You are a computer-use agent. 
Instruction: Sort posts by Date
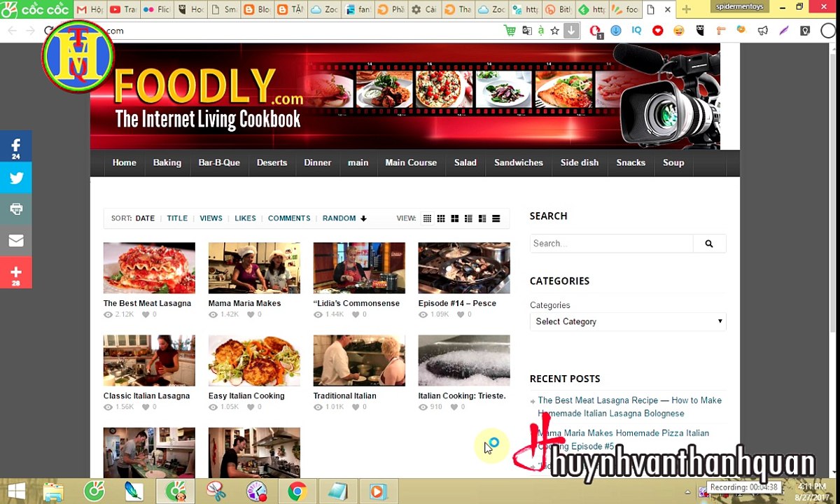pyautogui.click(x=145, y=218)
